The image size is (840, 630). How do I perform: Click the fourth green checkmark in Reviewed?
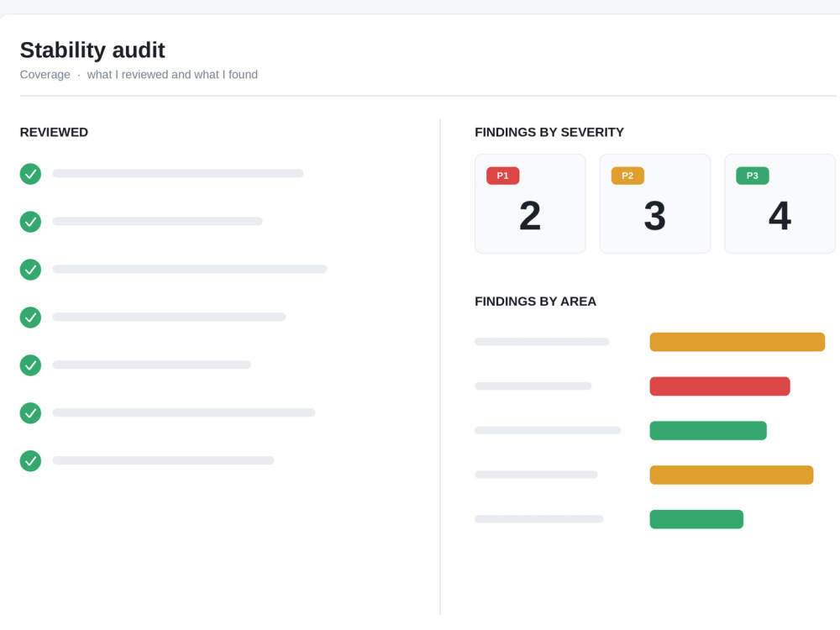point(30,318)
